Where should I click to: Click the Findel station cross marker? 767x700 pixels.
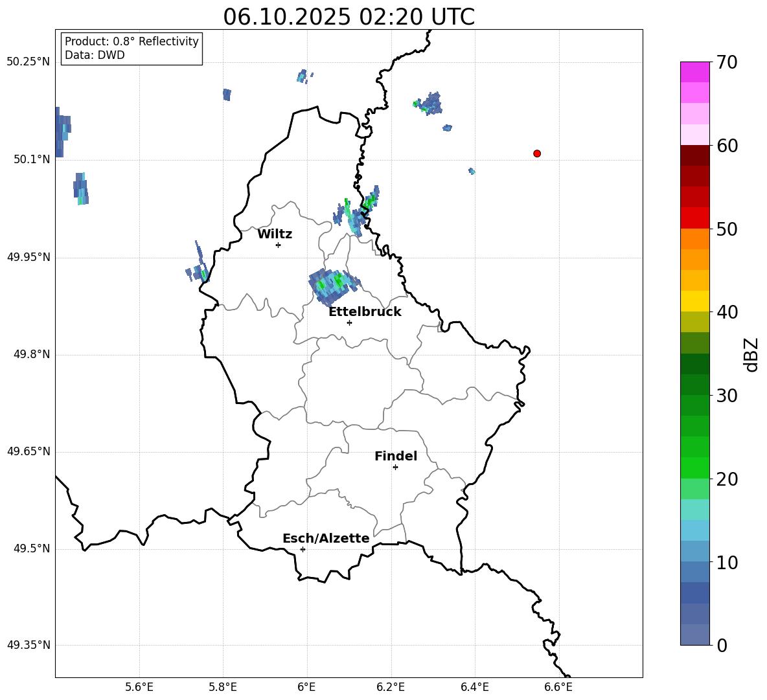[395, 468]
